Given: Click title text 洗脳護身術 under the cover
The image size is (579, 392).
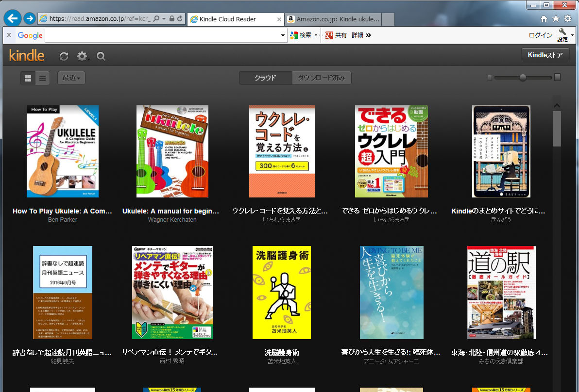Looking at the screenshot, I should (x=282, y=353).
